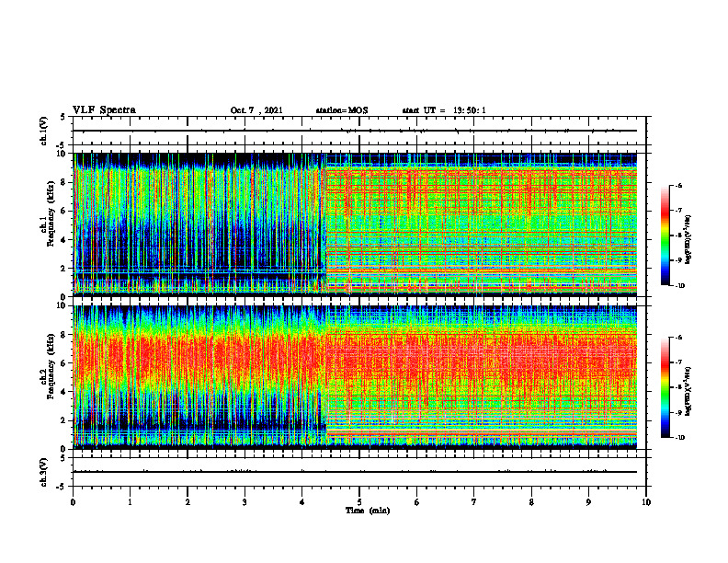Click time axis tick label "0"

point(73,502)
